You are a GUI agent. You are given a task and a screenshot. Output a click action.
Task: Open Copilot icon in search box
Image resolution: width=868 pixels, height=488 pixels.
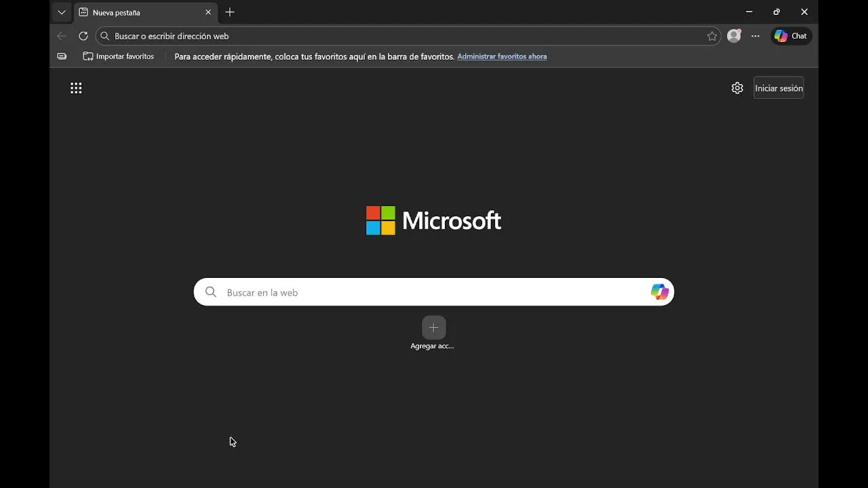tap(659, 292)
